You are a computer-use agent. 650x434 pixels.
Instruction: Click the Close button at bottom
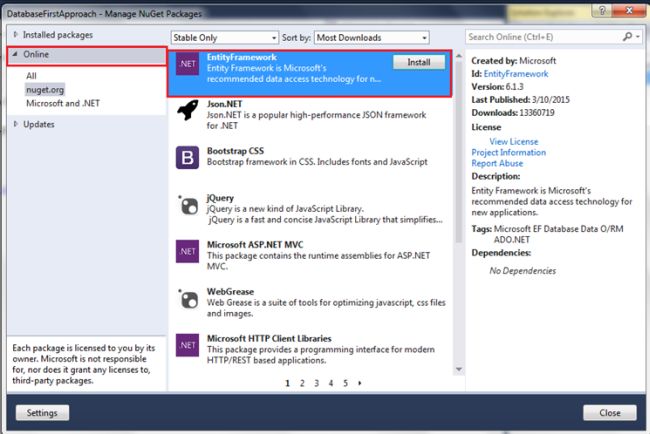point(610,413)
